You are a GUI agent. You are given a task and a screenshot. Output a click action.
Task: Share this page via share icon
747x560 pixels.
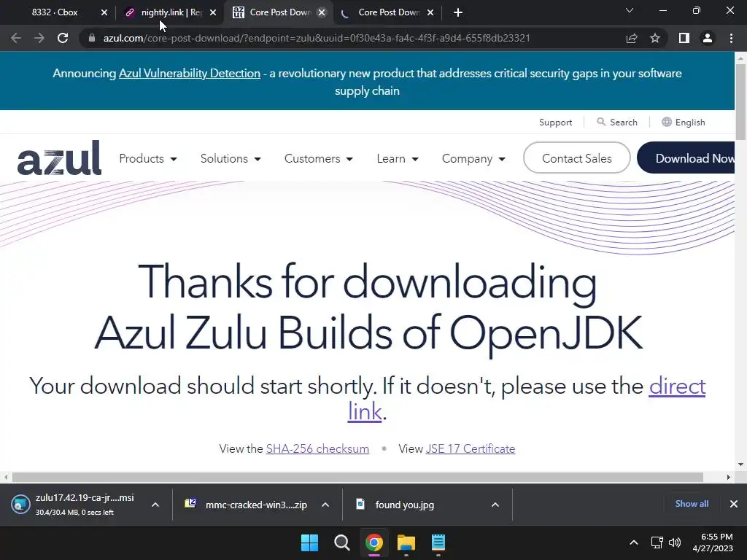coord(632,38)
